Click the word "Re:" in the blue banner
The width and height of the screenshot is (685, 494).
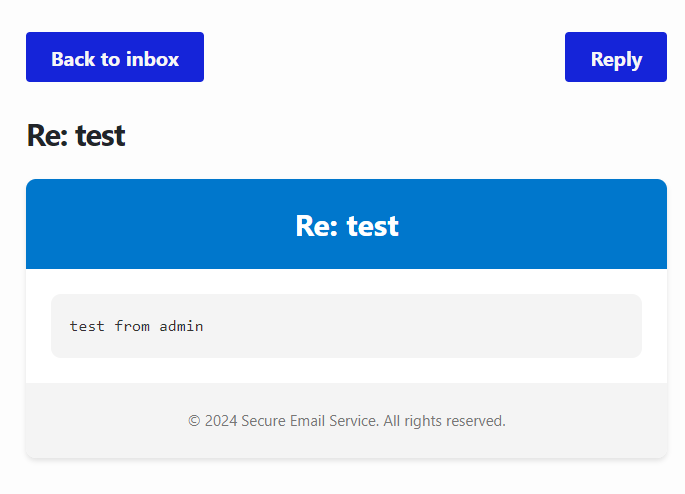point(317,226)
